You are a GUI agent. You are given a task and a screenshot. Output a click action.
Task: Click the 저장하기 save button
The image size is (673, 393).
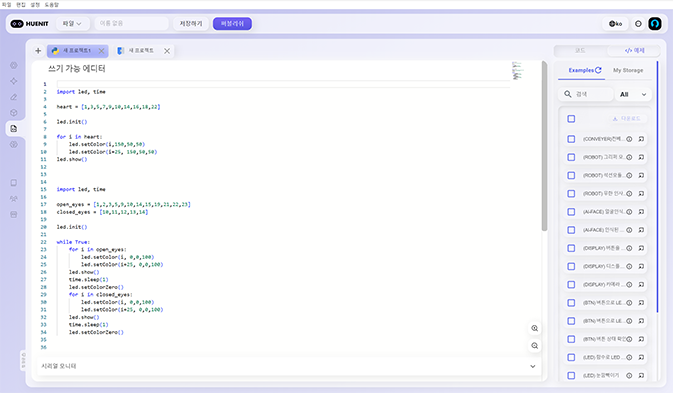click(x=191, y=24)
